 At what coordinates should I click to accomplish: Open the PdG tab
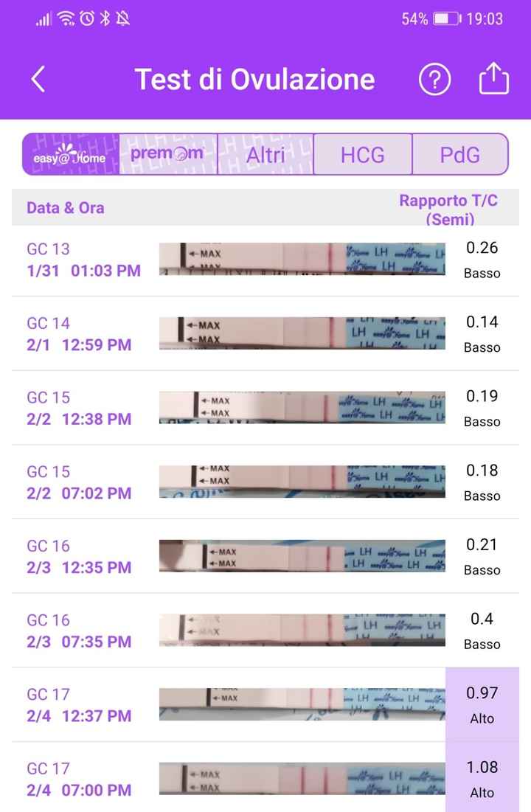(x=459, y=155)
